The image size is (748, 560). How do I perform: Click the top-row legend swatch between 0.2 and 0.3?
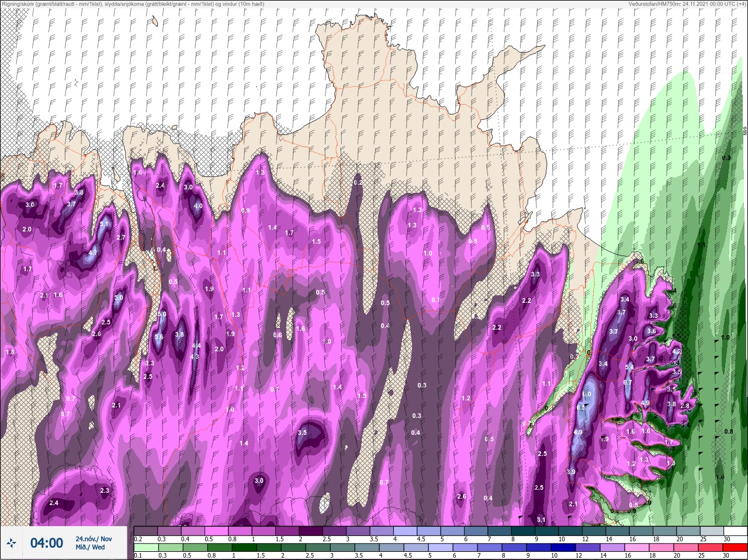coord(146,531)
